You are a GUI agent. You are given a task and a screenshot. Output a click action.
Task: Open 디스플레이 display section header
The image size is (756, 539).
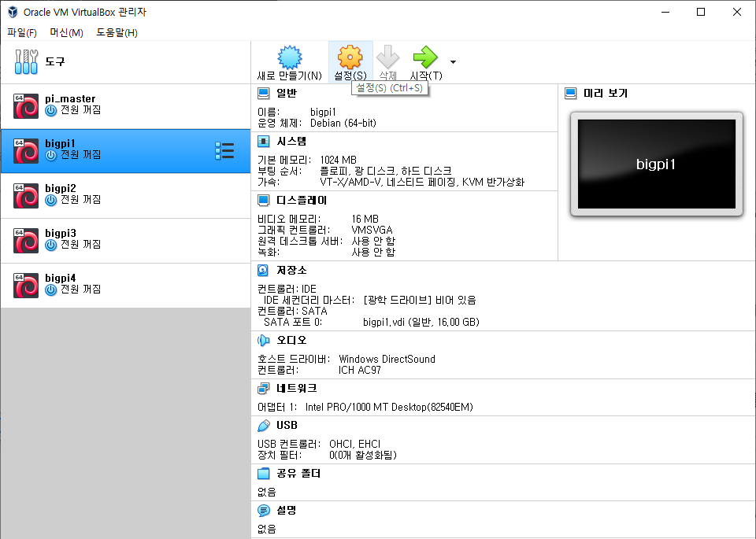point(302,200)
